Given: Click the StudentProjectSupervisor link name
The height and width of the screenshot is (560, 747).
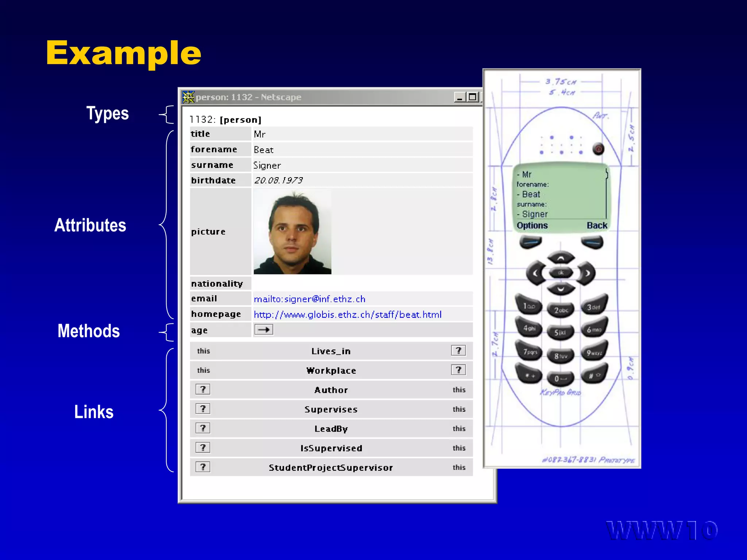Looking at the screenshot, I should coord(331,467).
